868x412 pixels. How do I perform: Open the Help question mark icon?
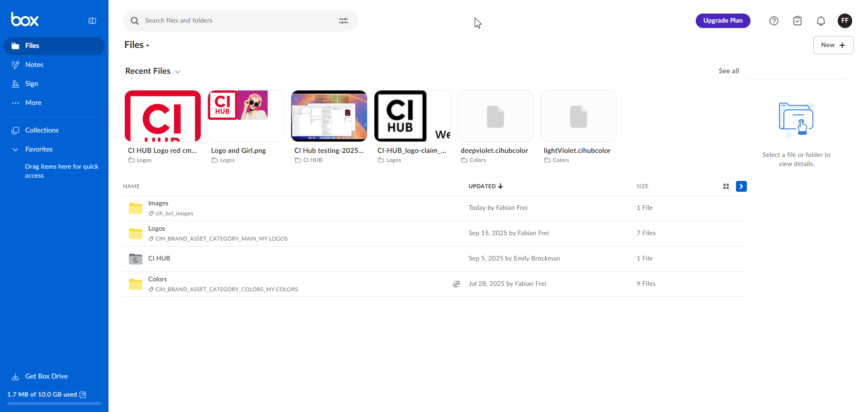(774, 21)
